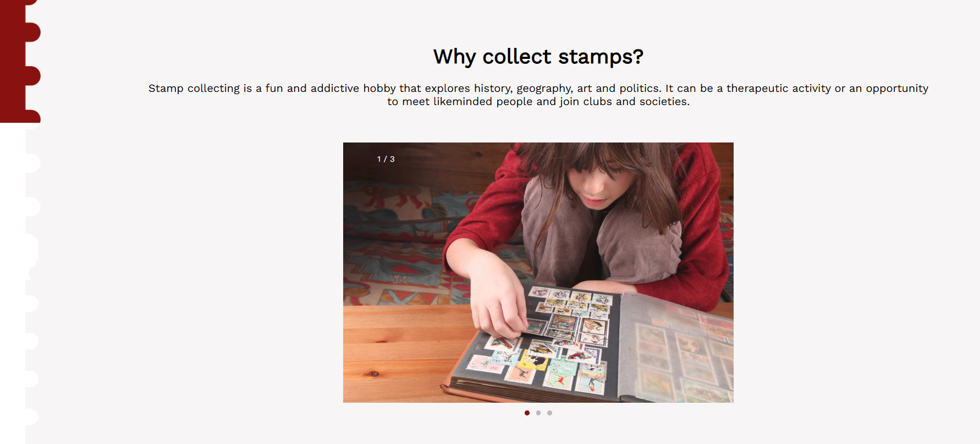The width and height of the screenshot is (980, 444).
Task: Click the red perforated stamp-edge graphic
Action: (x=20, y=61)
